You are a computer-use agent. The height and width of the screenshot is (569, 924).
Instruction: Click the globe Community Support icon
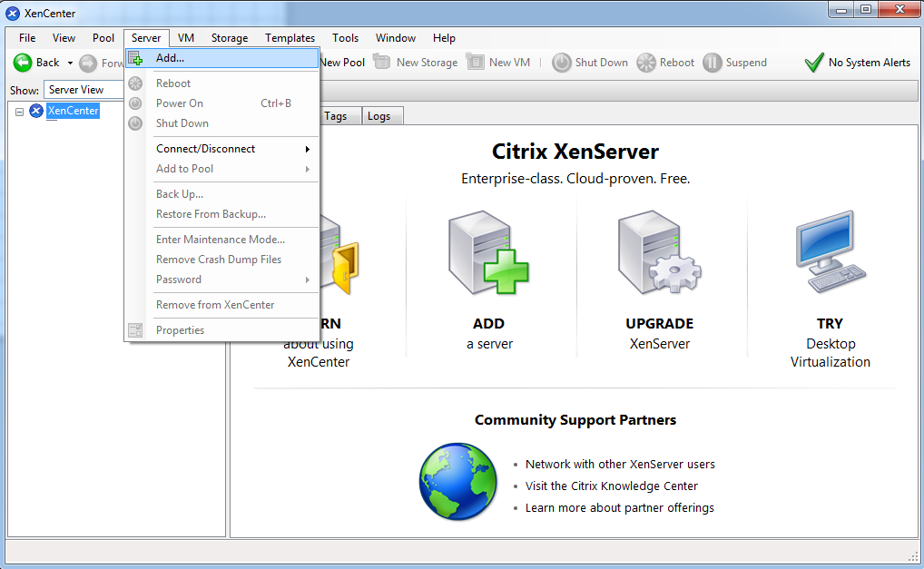pyautogui.click(x=458, y=482)
